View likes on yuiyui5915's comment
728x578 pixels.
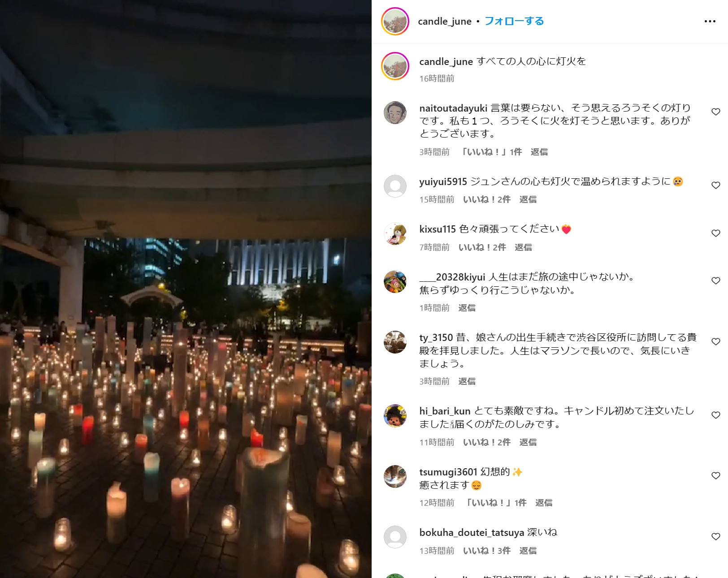487,199
